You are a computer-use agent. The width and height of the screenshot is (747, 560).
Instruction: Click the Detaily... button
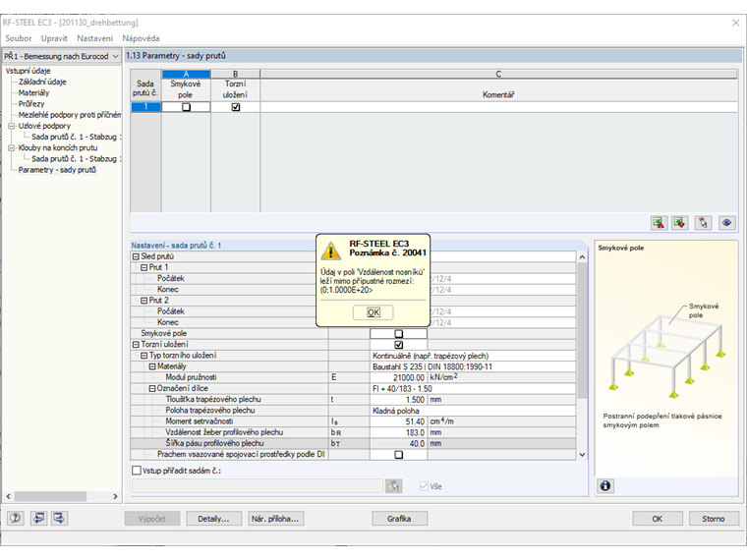click(x=213, y=519)
